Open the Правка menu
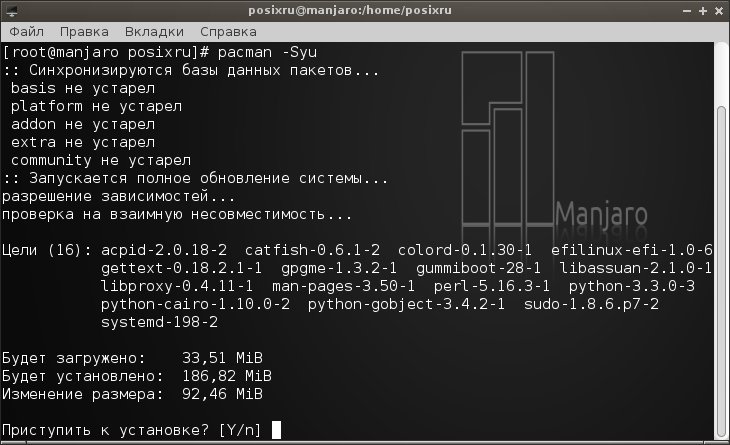This screenshot has height=445, width=730. [x=84, y=32]
